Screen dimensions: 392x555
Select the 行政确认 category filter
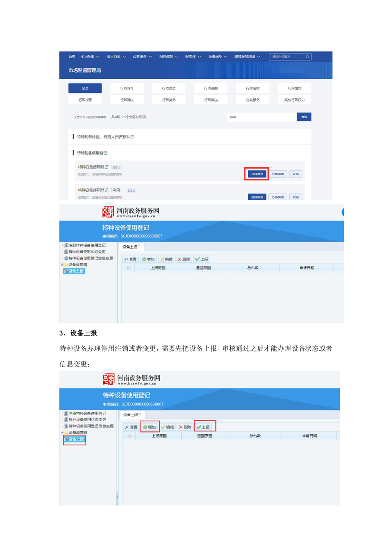coord(127,100)
